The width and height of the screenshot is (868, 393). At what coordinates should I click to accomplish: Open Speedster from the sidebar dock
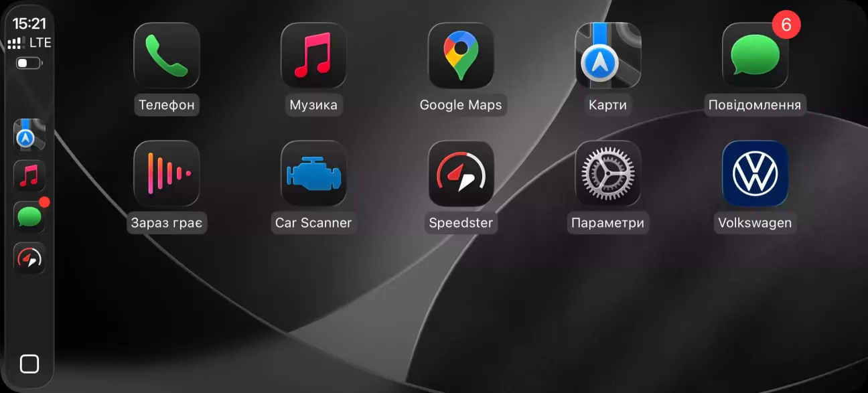click(x=29, y=258)
